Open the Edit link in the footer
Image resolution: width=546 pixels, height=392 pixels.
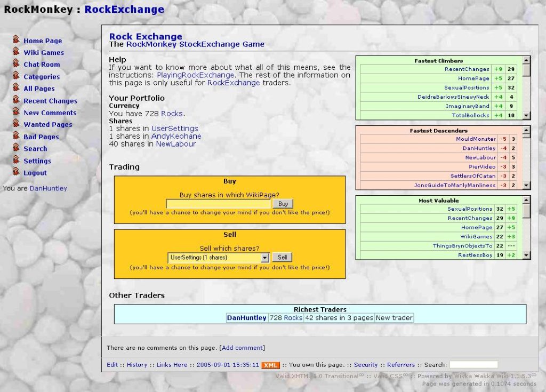(112, 365)
